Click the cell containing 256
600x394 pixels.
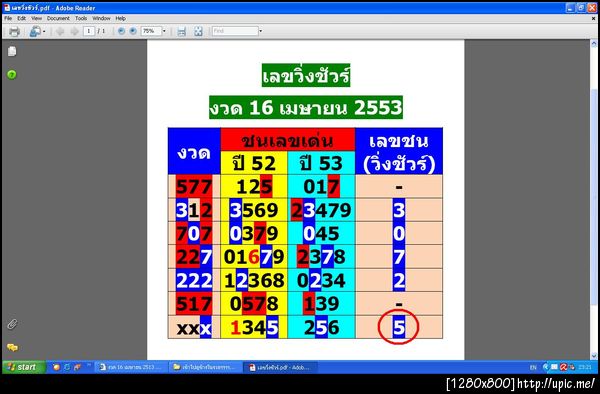click(321, 327)
